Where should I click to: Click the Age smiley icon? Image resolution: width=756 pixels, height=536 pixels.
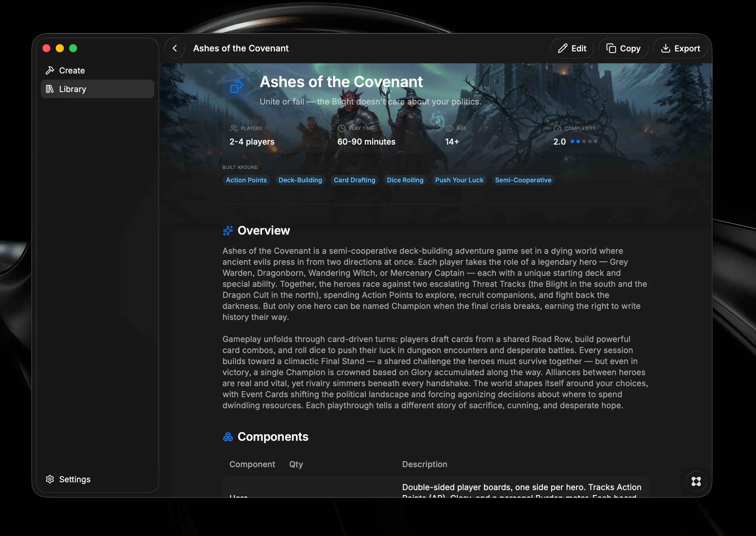pyautogui.click(x=449, y=128)
